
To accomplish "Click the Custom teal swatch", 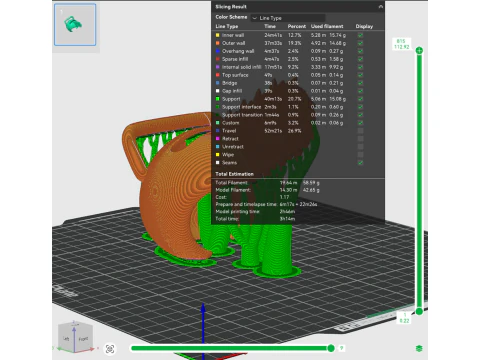I will click(x=218, y=123).
